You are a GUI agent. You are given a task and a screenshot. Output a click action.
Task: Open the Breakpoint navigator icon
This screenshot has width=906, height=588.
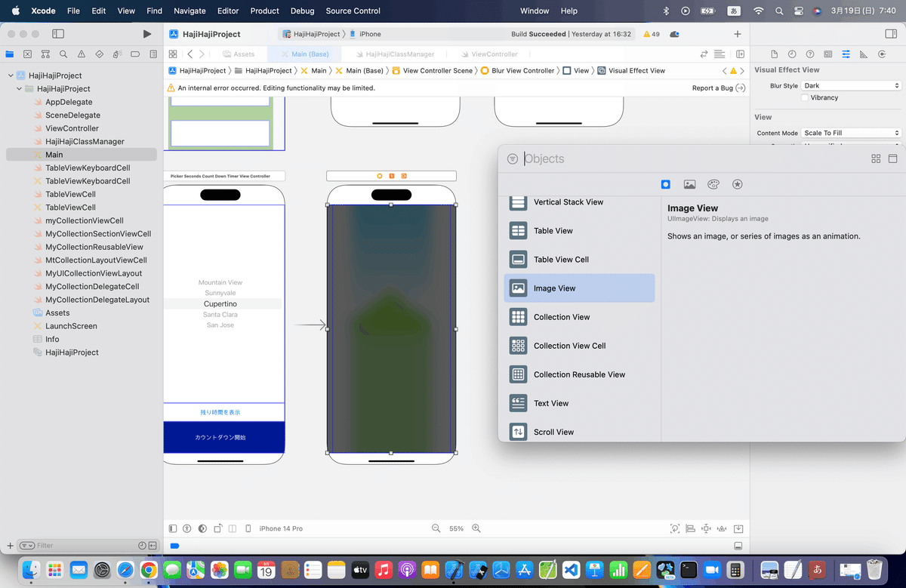tap(136, 54)
